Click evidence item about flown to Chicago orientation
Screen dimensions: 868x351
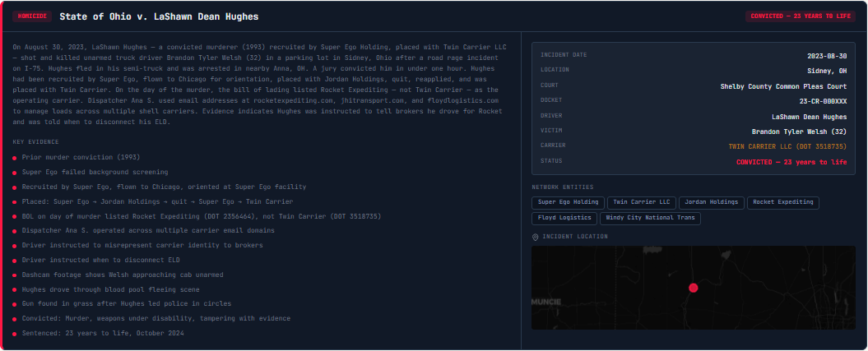click(x=164, y=187)
